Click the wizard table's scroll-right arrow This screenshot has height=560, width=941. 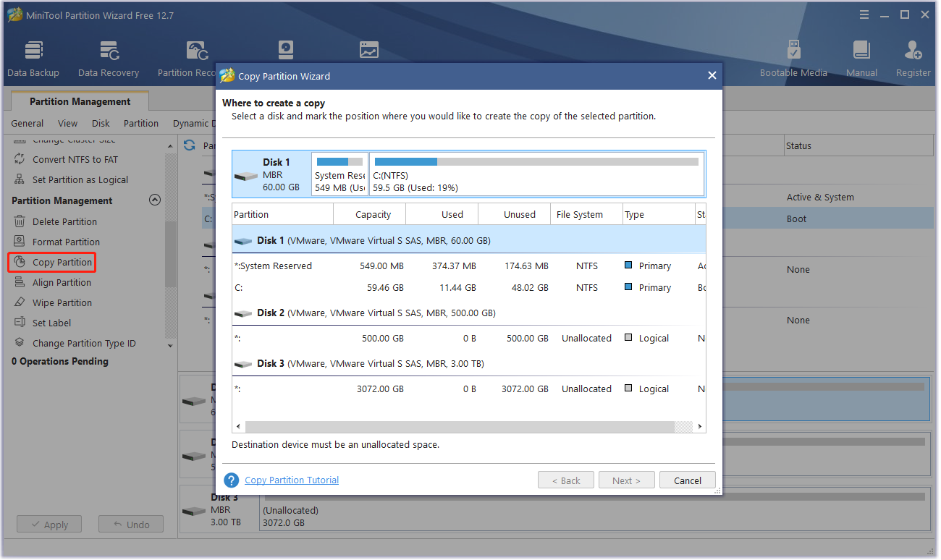[700, 427]
